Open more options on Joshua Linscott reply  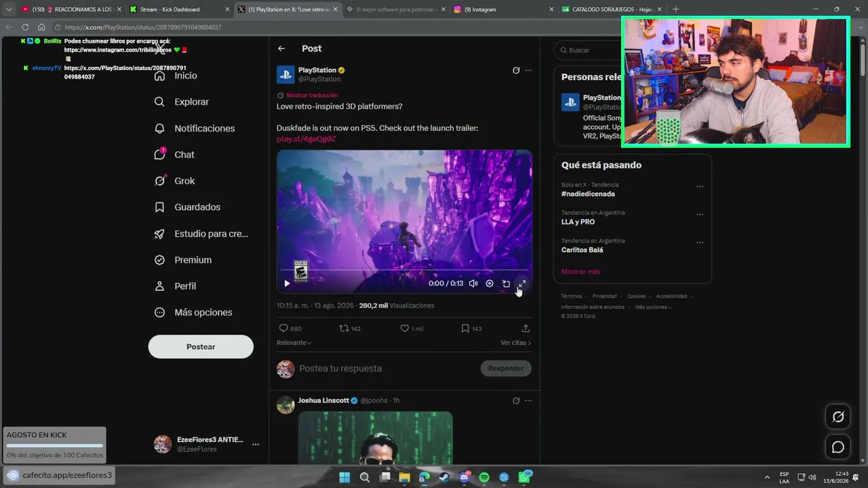[x=528, y=401]
